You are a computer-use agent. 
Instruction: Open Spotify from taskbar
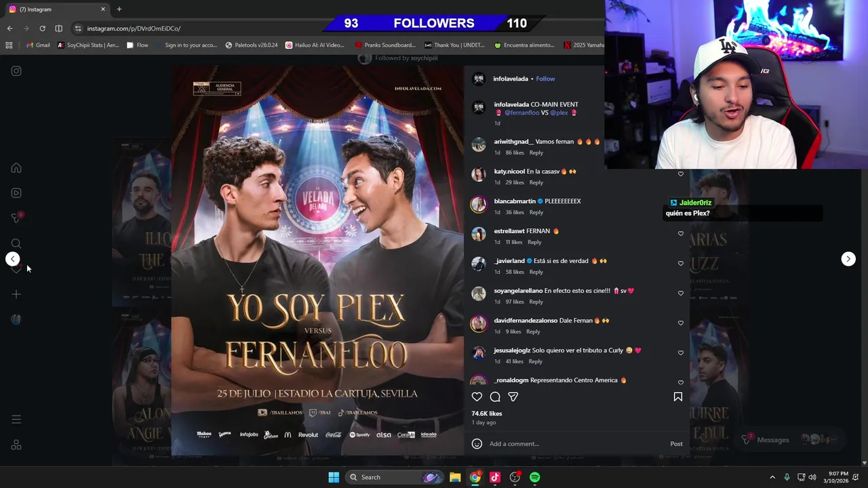point(535,477)
